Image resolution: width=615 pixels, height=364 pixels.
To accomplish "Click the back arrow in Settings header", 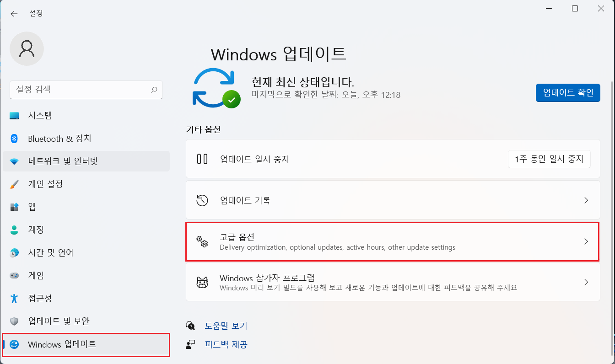I will (14, 14).
